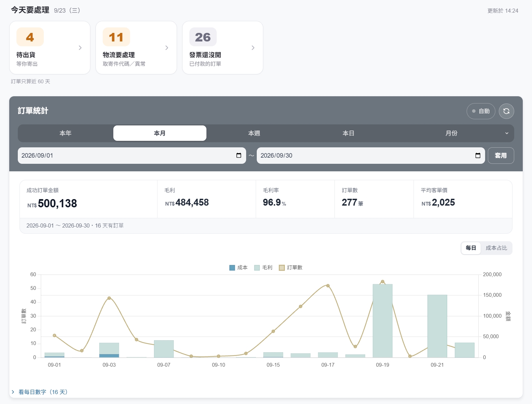Toggle 成本 series in chart legend
The image size is (532, 404).
[x=238, y=268]
